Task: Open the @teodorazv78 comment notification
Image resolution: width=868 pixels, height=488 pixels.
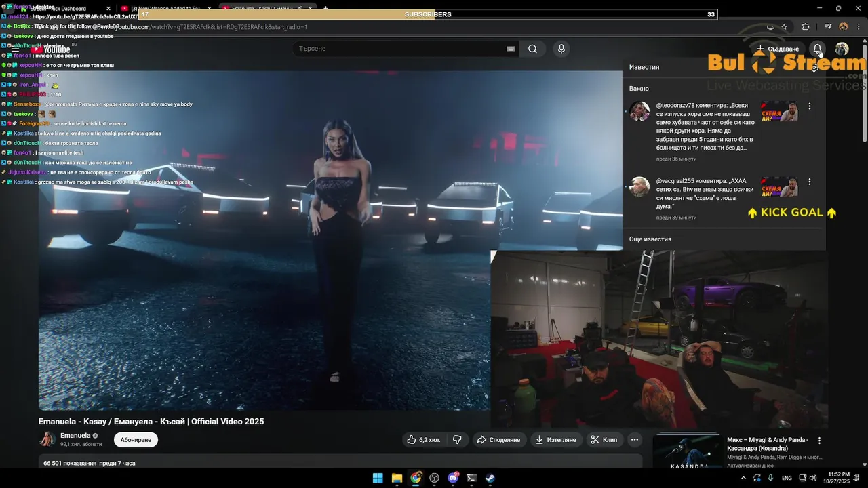Action: (705, 127)
